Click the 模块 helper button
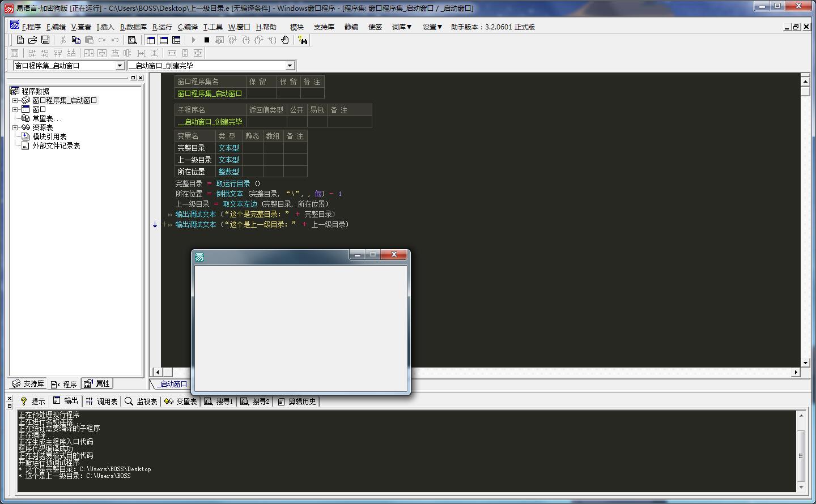The width and height of the screenshot is (816, 504). tap(297, 27)
